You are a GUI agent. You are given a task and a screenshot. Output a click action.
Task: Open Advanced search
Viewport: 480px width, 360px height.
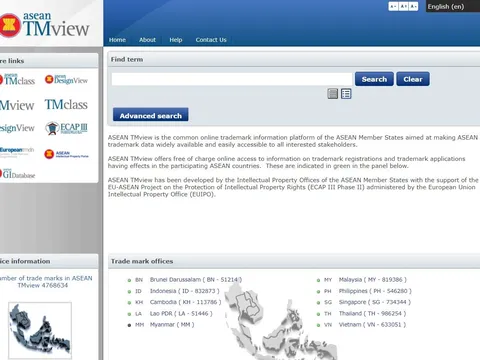click(151, 115)
